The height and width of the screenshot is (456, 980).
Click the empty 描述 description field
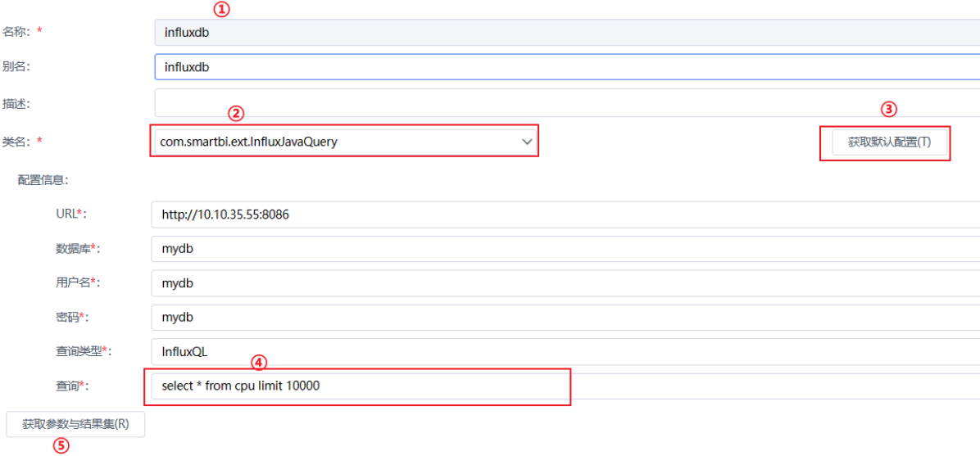pos(567,102)
